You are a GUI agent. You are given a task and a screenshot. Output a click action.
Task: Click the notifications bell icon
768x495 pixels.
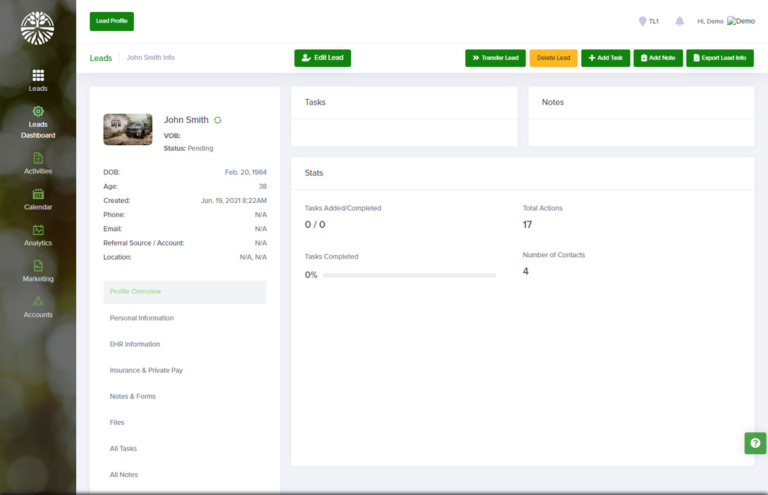coord(680,21)
